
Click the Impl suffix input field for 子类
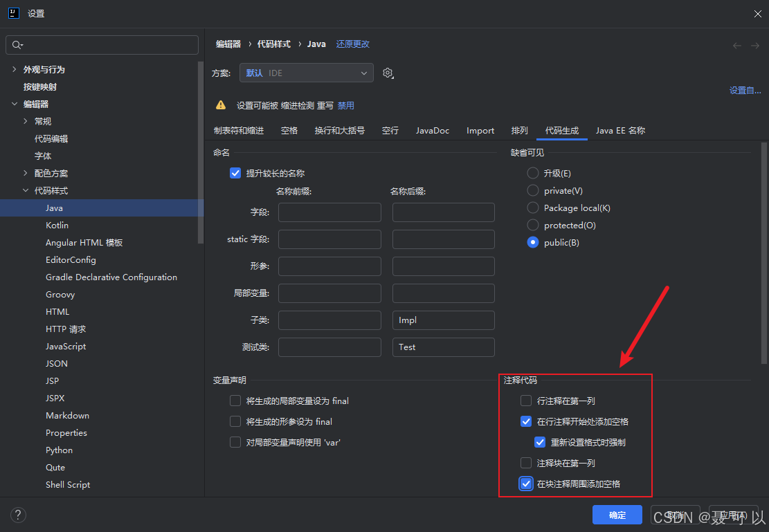tap(443, 320)
